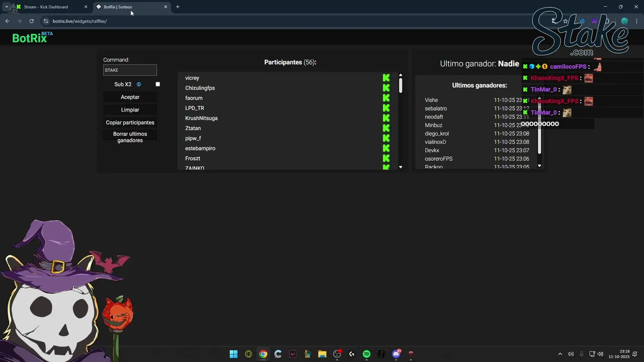
Task: Click winner name Minbuz
Action: (433, 125)
